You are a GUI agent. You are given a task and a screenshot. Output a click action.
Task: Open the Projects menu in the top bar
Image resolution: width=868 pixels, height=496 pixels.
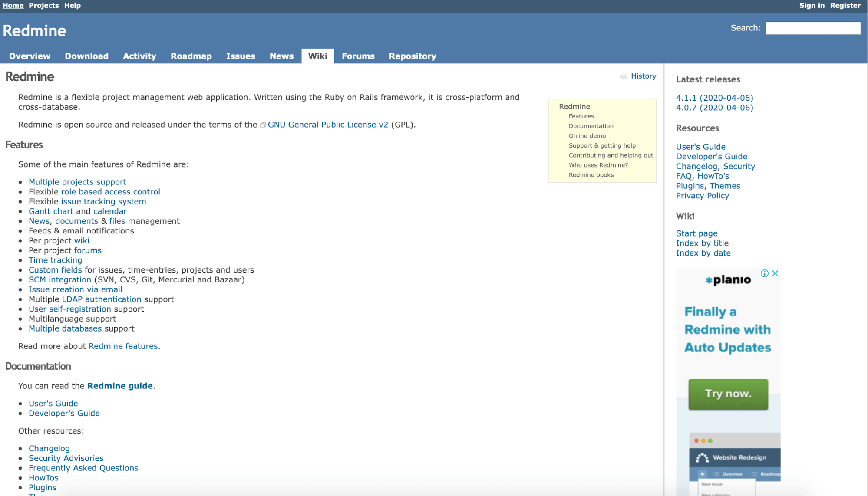[x=43, y=5]
